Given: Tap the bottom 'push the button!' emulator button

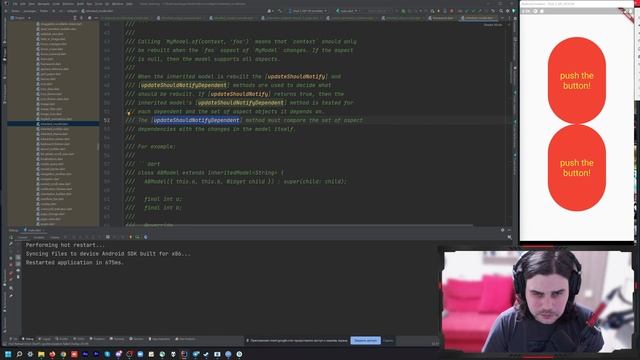Looking at the screenshot, I should coord(576,168).
